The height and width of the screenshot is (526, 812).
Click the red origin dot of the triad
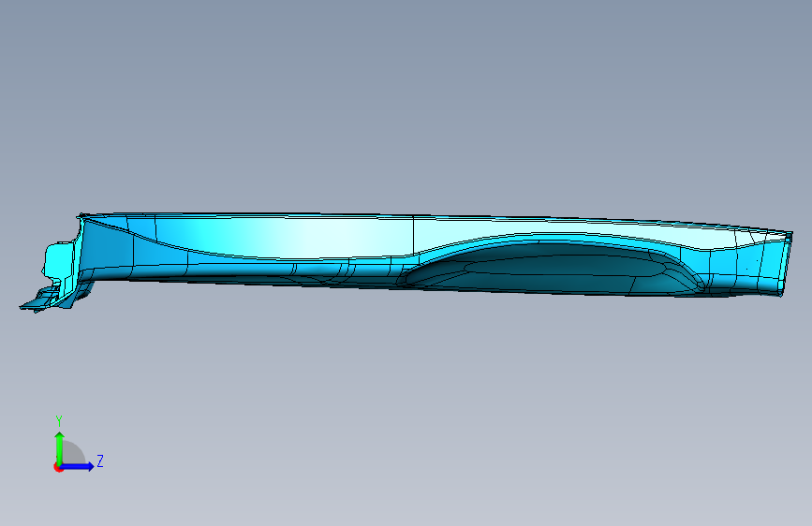(x=58, y=467)
